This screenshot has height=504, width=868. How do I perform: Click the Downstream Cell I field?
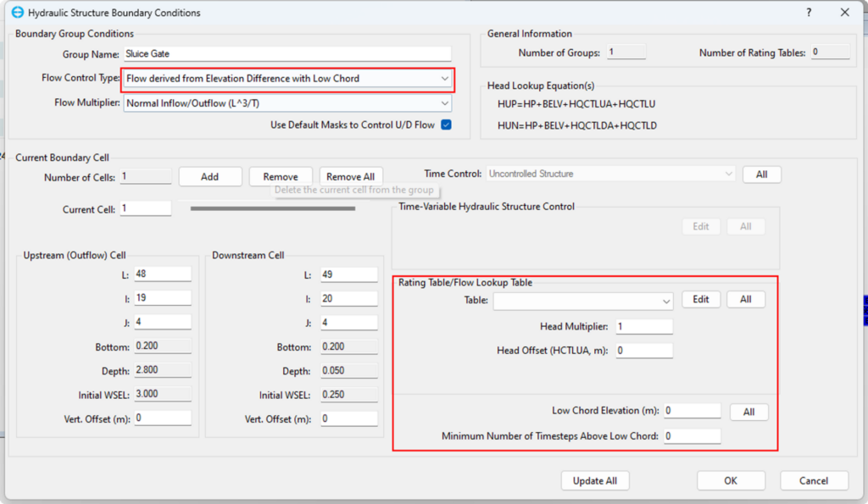coord(349,299)
